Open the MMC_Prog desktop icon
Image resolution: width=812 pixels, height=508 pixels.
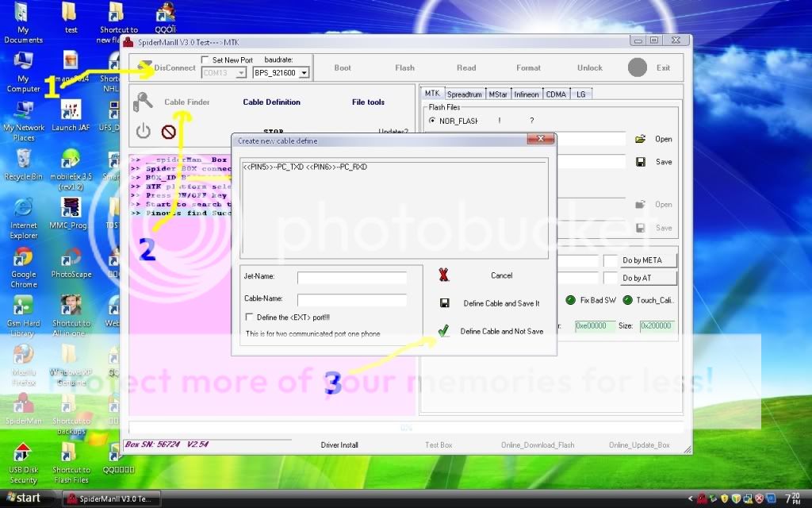click(70, 214)
